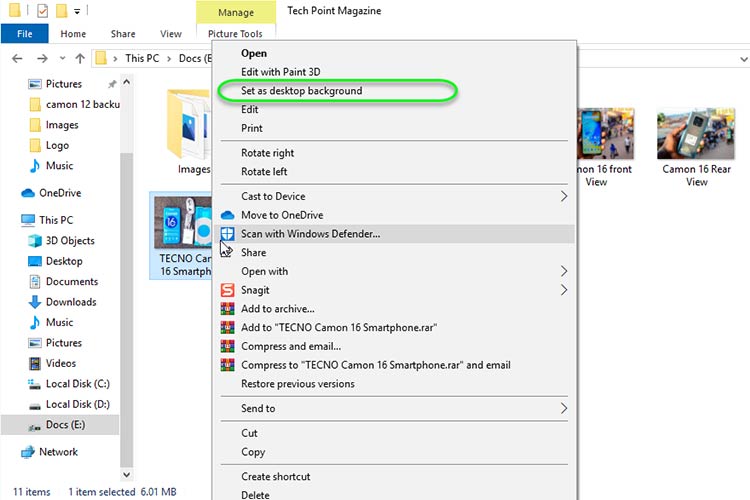This screenshot has height=500, width=750.
Task: Click the Snagit icon in context menu
Action: tap(228, 290)
